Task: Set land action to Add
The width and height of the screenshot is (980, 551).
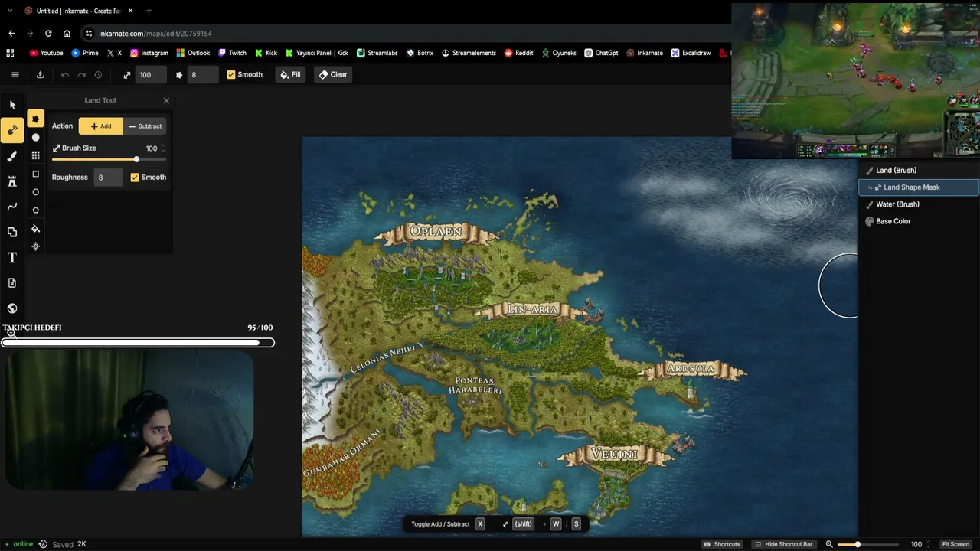Action: (100, 126)
